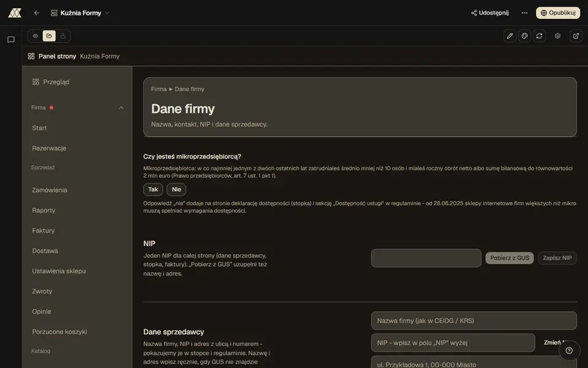This screenshot has height=368, width=588.
Task: Open the chat bubble icon in left rail
Action: [11, 39]
